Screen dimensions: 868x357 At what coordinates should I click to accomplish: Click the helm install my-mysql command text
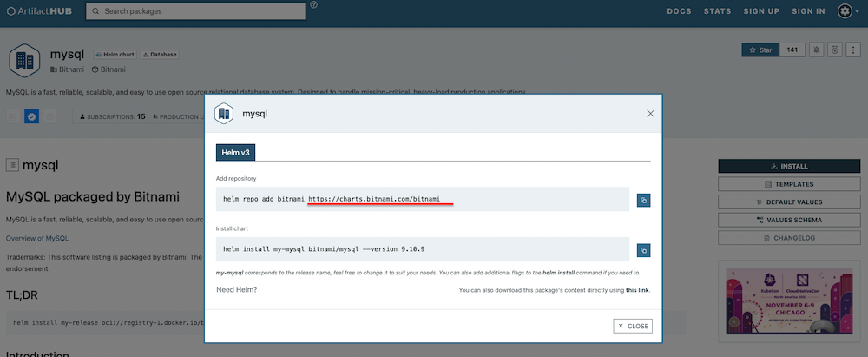coord(324,249)
